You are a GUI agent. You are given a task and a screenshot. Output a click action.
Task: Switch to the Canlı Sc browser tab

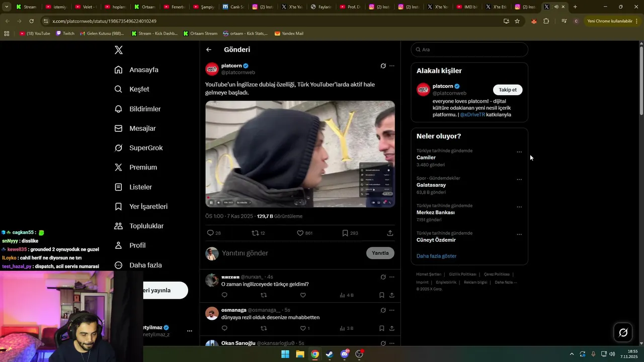tap(234, 7)
